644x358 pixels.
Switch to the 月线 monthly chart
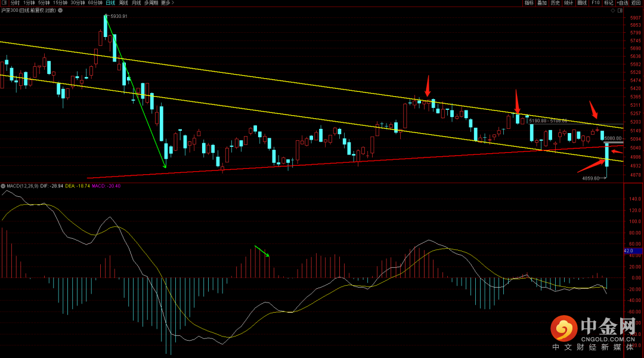pos(137,2)
